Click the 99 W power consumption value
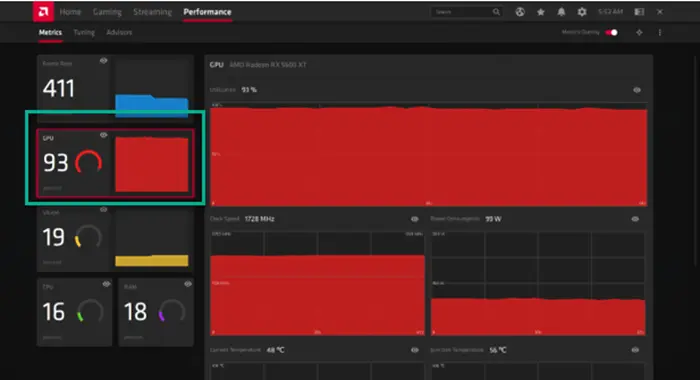Image resolution: width=700 pixels, height=380 pixels. 493,219
